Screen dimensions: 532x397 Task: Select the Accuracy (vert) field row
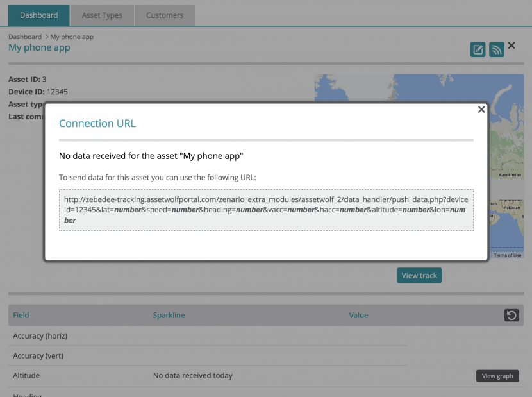(38, 356)
